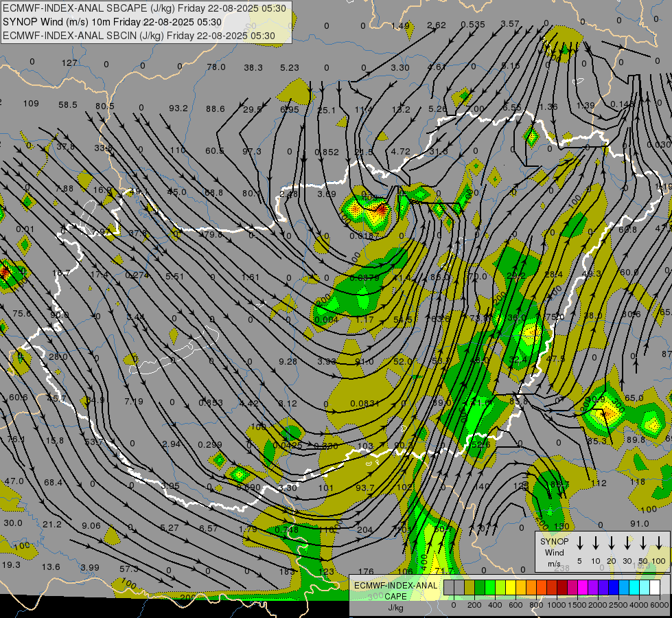Image resolution: width=672 pixels, height=618 pixels.
Task: Click the map value 0.004
Action: 326,319
